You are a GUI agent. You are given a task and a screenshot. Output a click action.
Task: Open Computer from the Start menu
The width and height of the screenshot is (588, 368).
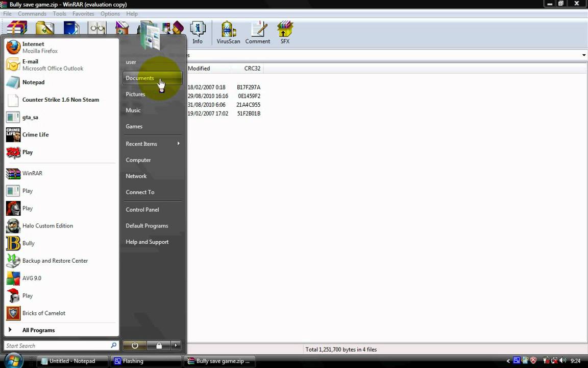[x=152, y=160]
